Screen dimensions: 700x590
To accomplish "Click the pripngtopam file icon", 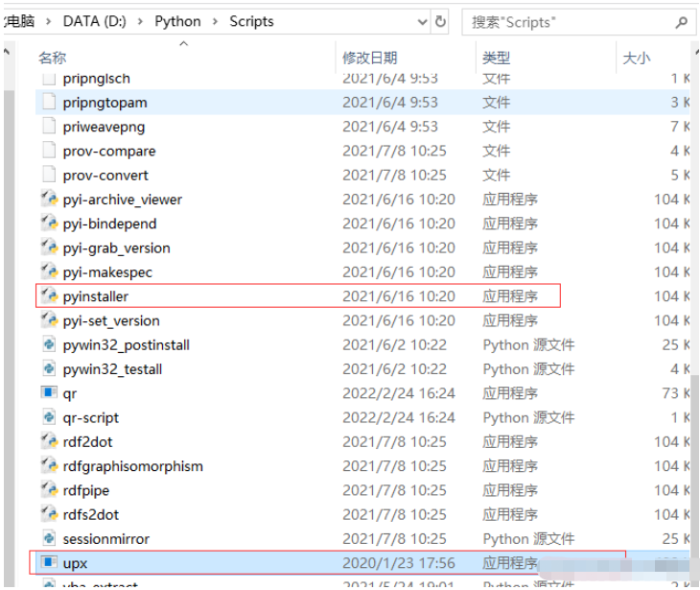I will pos(49,102).
